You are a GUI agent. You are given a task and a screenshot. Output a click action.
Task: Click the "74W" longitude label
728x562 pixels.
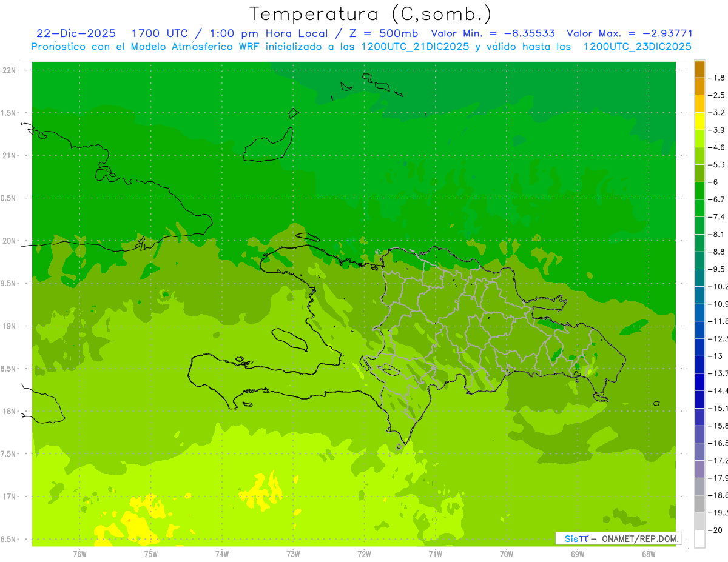coord(221,554)
